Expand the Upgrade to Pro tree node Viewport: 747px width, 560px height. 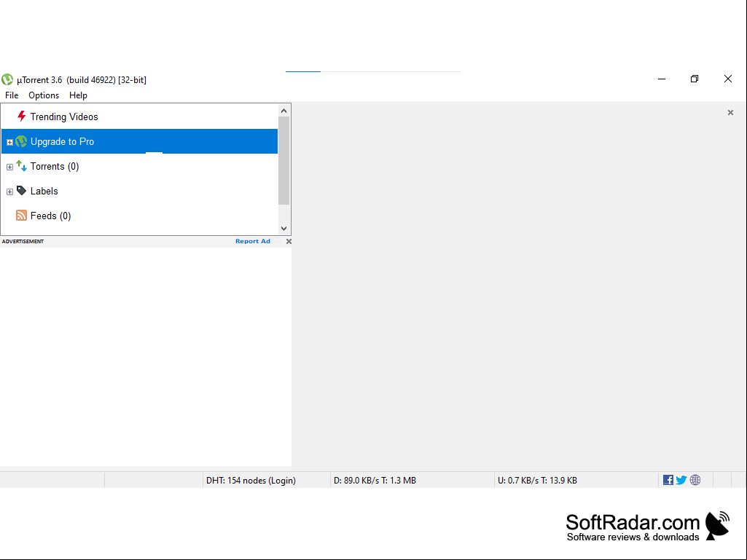pos(9,142)
